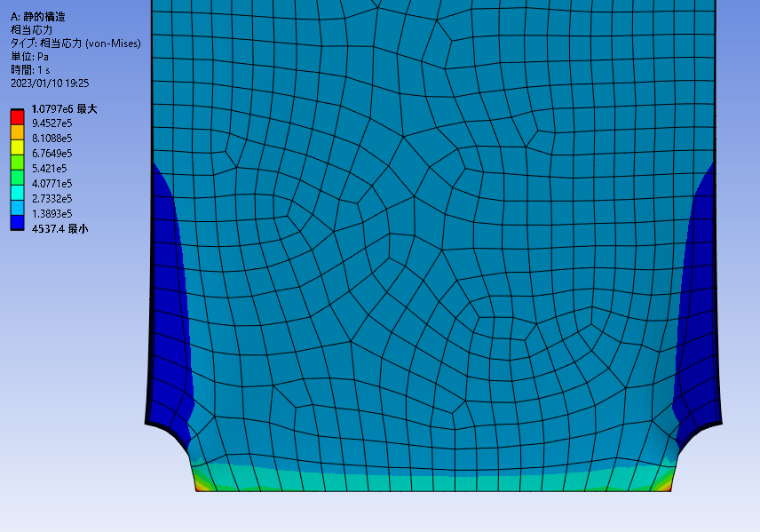Viewport: 760px width, 532px height.
Task: Select the legend value 1.3893e5
Action: pos(51,213)
